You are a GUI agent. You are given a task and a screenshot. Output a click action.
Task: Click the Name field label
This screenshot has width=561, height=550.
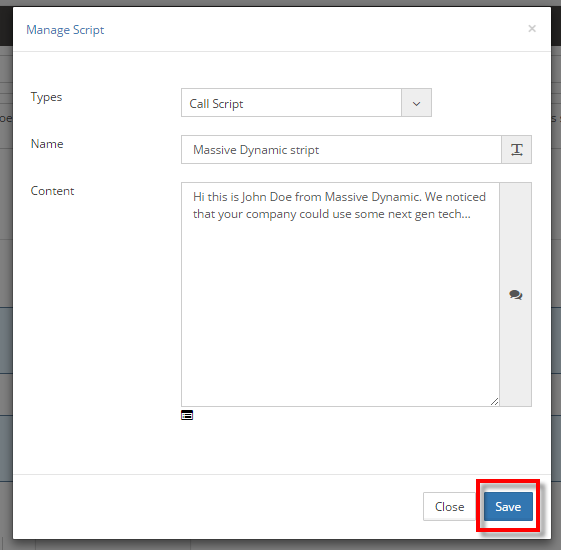[47, 144]
